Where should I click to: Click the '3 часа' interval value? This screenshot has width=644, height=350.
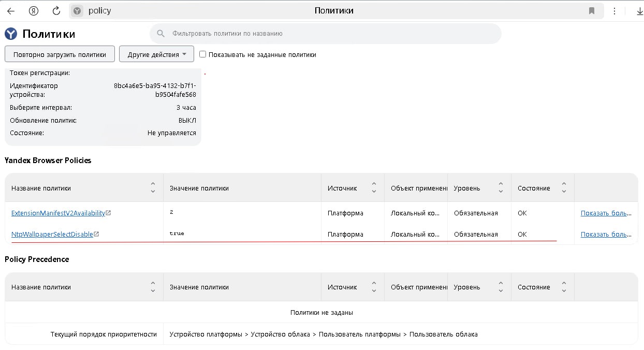click(186, 107)
